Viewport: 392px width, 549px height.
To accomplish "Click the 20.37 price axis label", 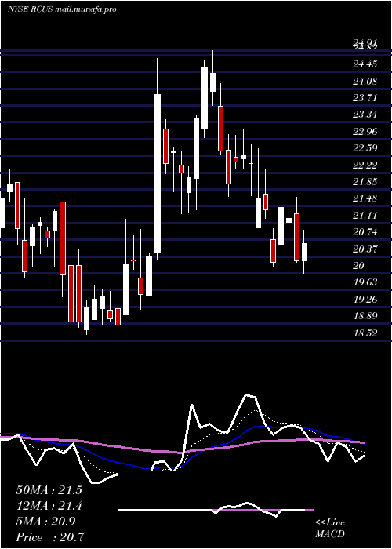I will [x=365, y=249].
